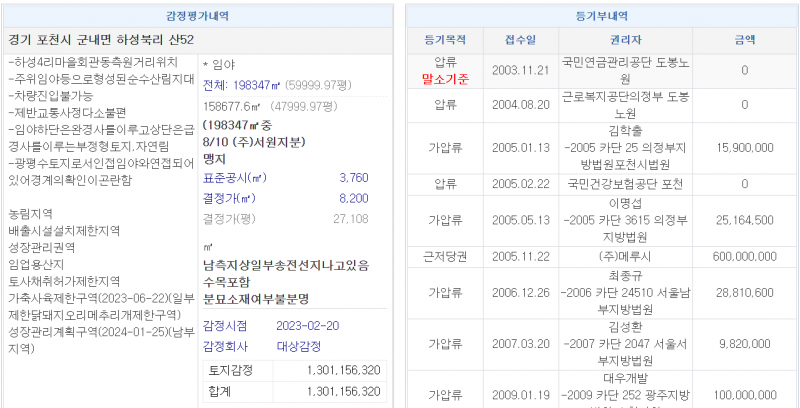Select the 접수일 column header
The image size is (800, 408).
tap(520, 40)
